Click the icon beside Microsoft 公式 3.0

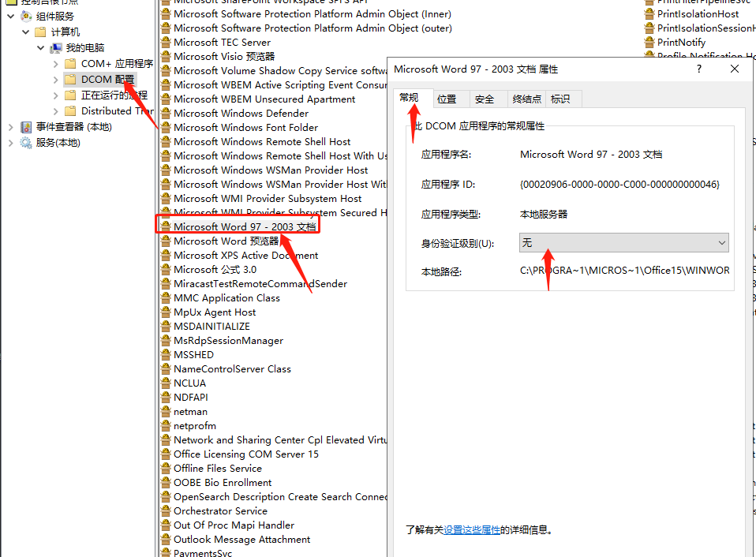click(x=166, y=270)
